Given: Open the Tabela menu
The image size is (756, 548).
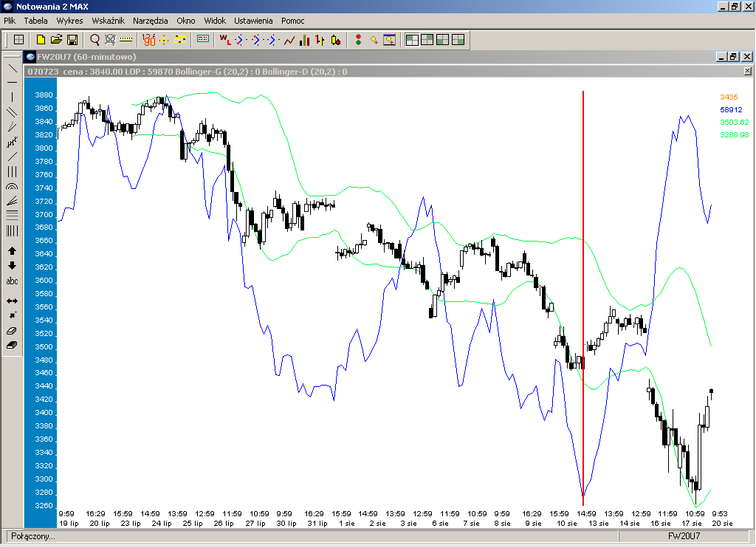Looking at the screenshot, I should tap(35, 21).
